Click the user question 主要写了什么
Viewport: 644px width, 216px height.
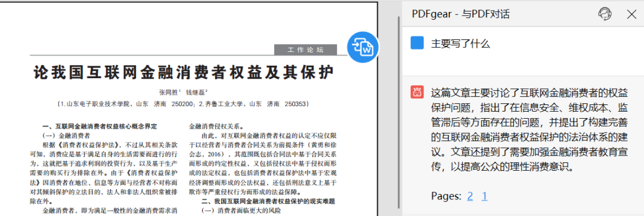tap(460, 44)
